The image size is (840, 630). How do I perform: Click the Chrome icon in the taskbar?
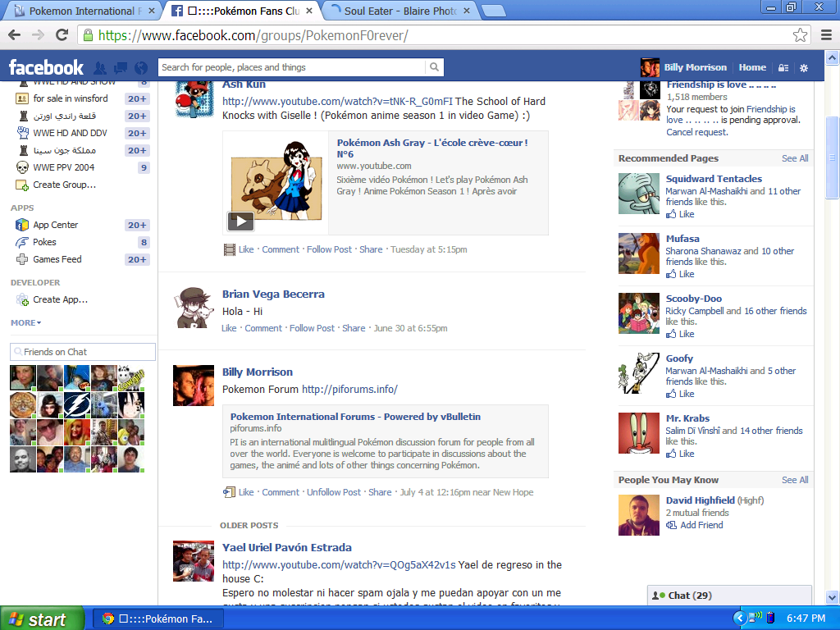107,619
